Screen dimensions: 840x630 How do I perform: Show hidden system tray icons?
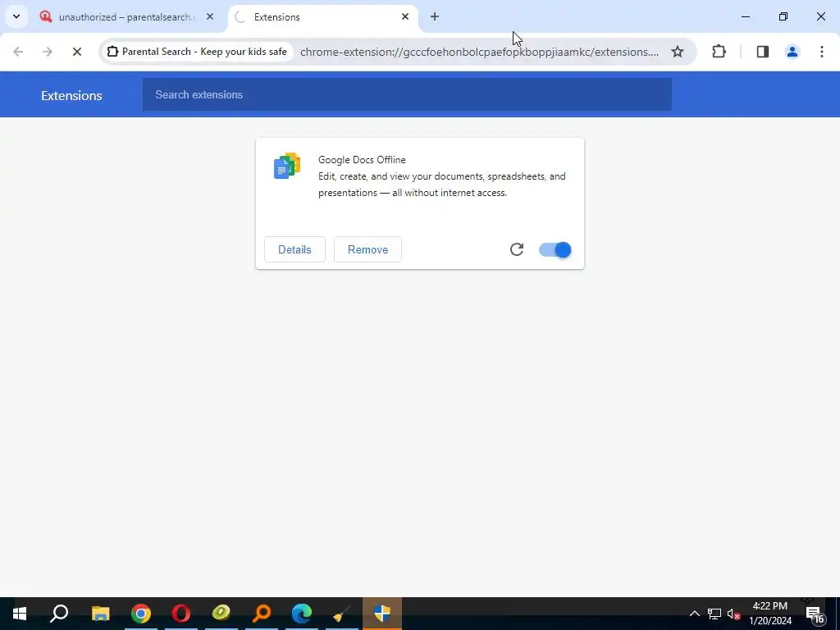pyautogui.click(x=694, y=614)
